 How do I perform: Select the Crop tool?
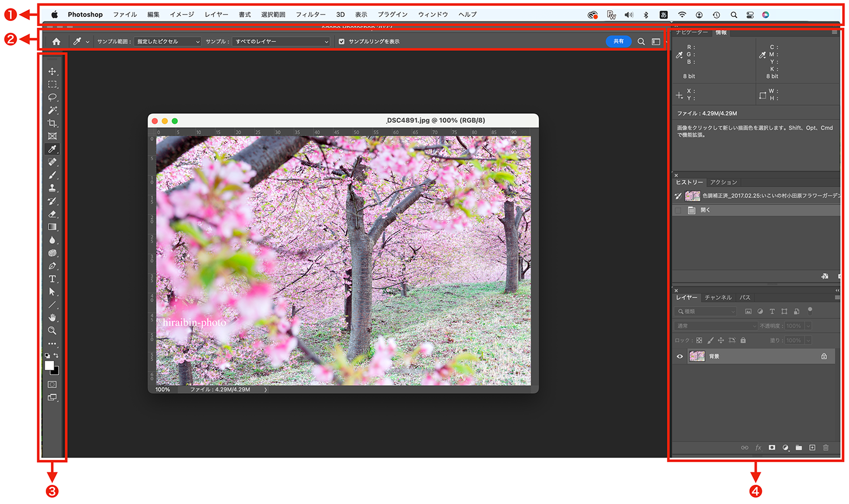pos(52,123)
